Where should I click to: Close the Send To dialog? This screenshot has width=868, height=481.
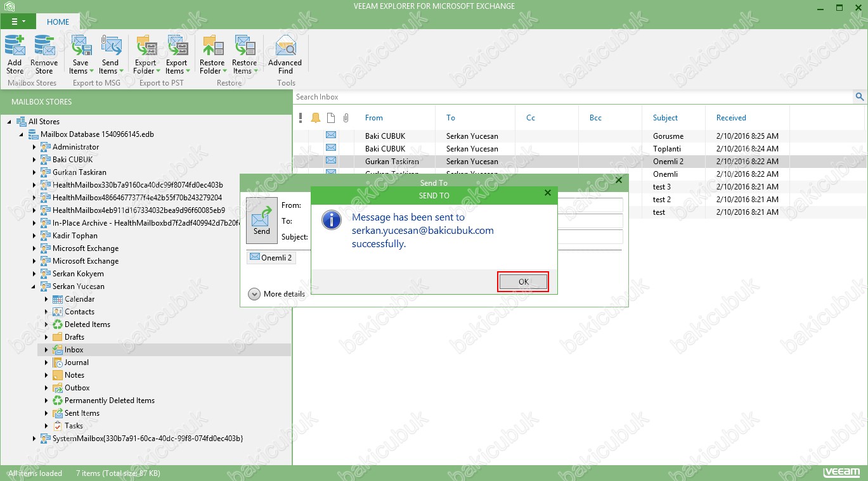tap(619, 180)
